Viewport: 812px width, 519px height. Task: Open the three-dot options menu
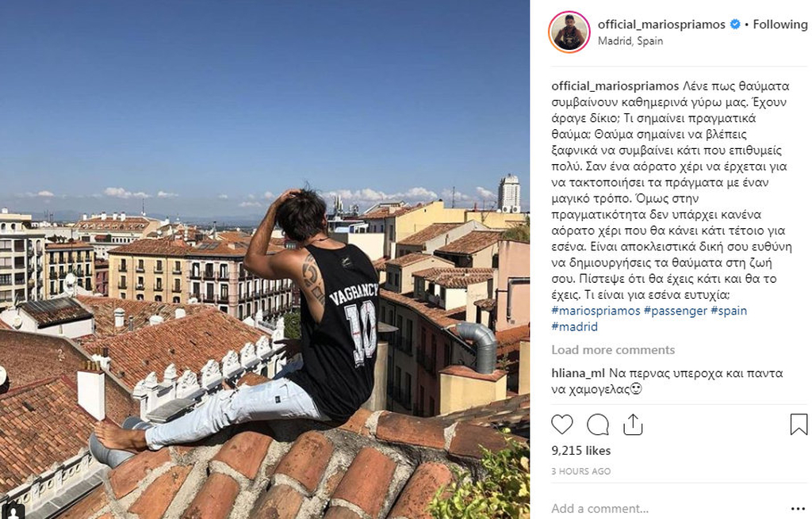798,509
